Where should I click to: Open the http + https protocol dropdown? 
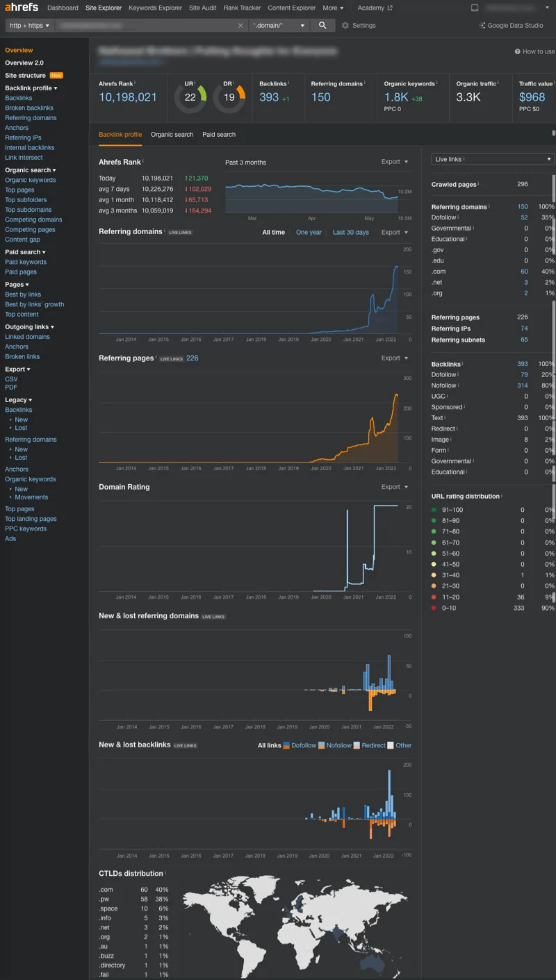(x=30, y=26)
